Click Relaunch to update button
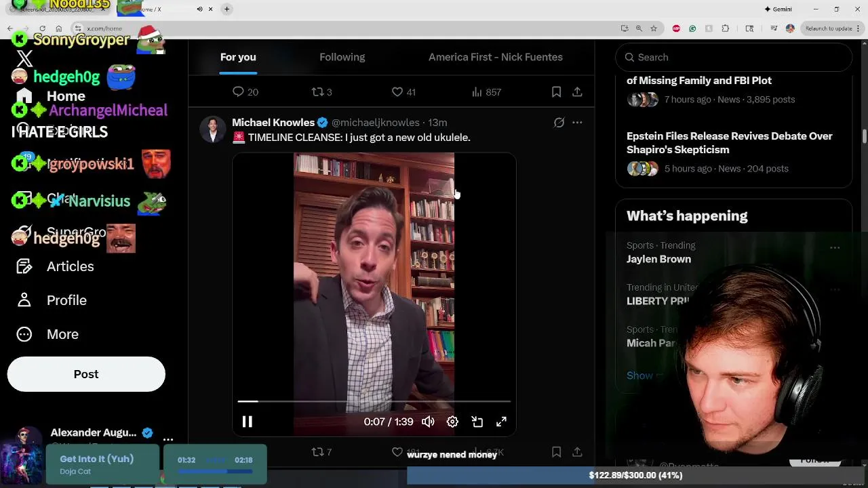The height and width of the screenshot is (488, 868). click(833, 28)
